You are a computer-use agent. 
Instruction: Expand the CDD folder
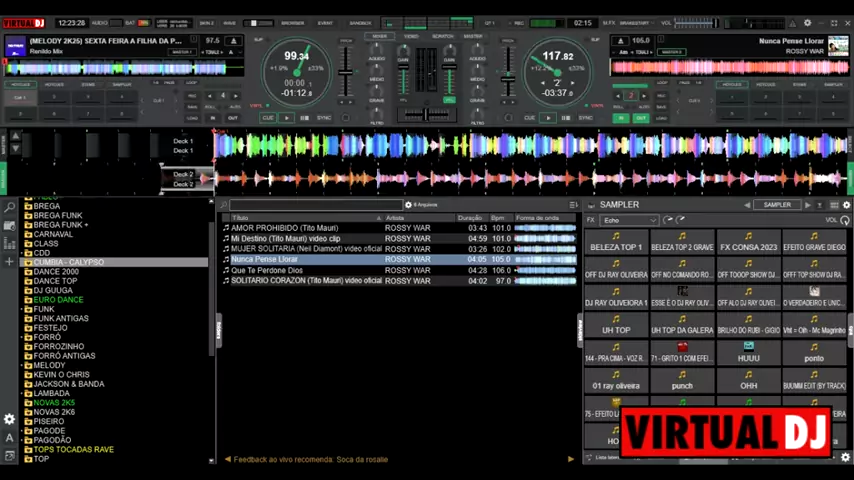(x=22, y=253)
